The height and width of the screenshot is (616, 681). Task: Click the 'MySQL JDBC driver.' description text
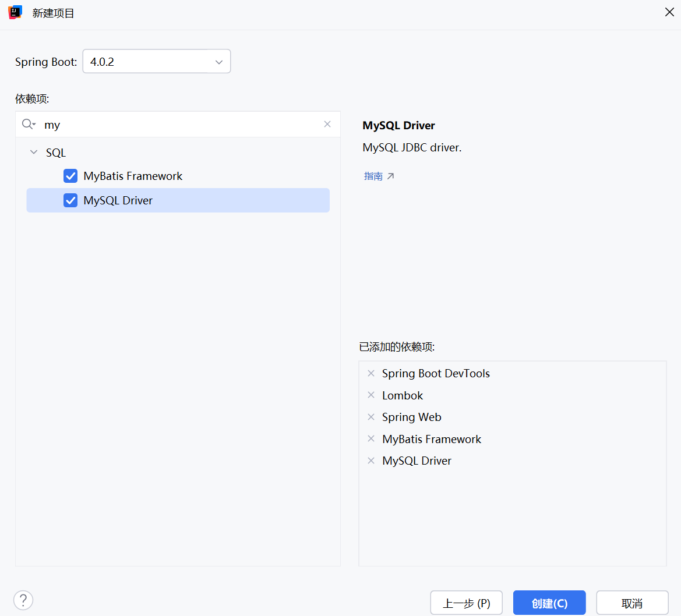tap(412, 148)
